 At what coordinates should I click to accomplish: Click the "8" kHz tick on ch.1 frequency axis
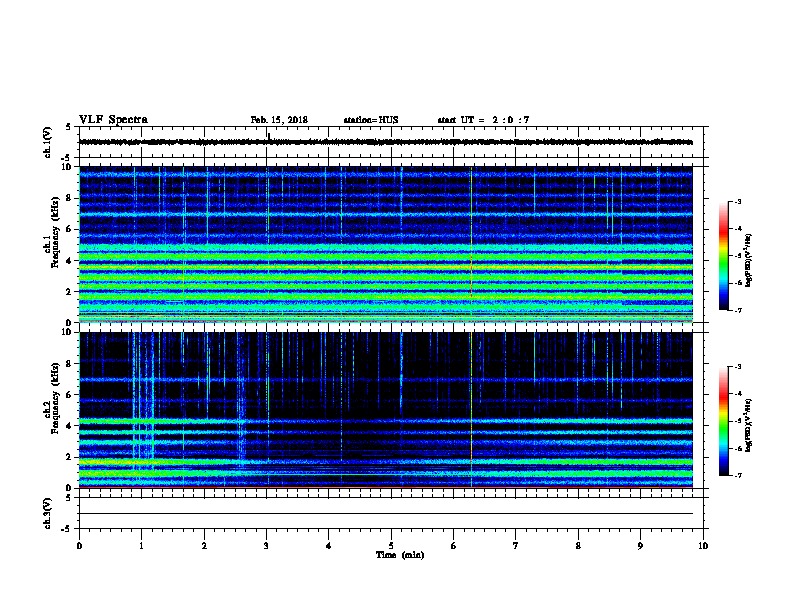70,198
